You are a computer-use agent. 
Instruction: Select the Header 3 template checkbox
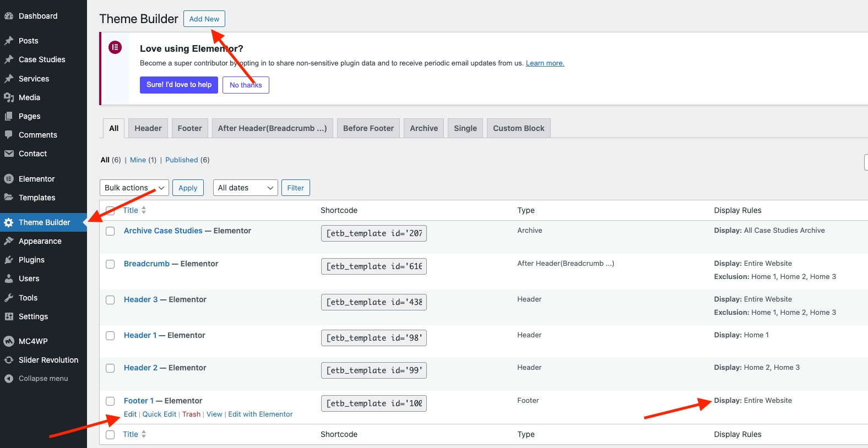click(110, 300)
